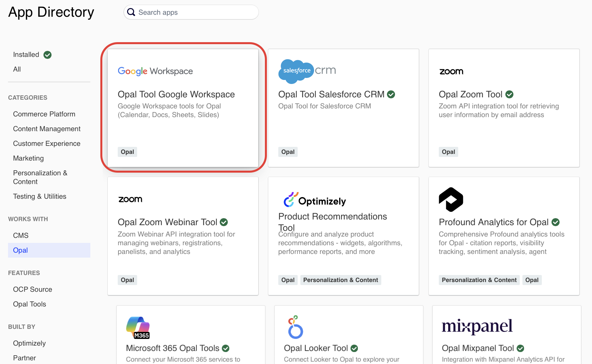Click Personalization & Content tag on Profound card

(479, 280)
